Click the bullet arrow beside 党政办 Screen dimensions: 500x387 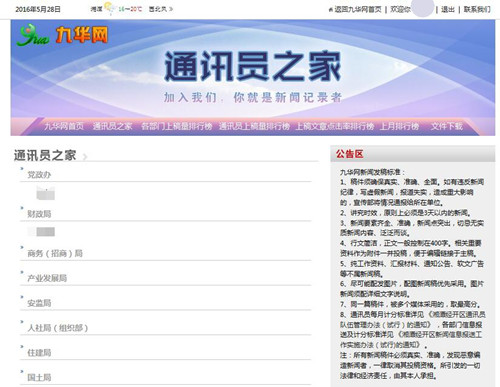(x=22, y=169)
